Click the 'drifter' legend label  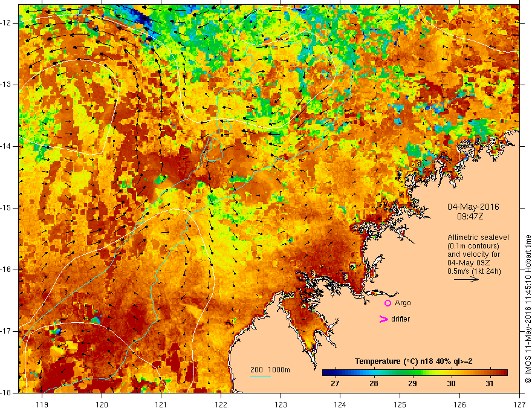(x=400, y=319)
